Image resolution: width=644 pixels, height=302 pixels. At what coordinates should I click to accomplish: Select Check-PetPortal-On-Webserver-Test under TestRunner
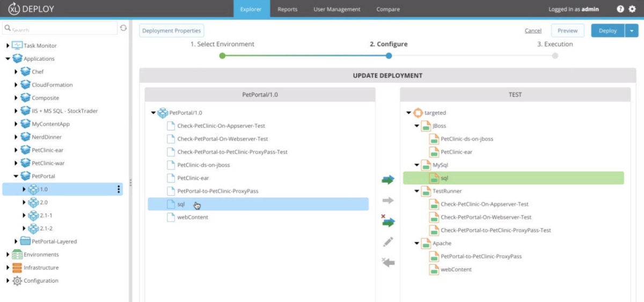[486, 217]
